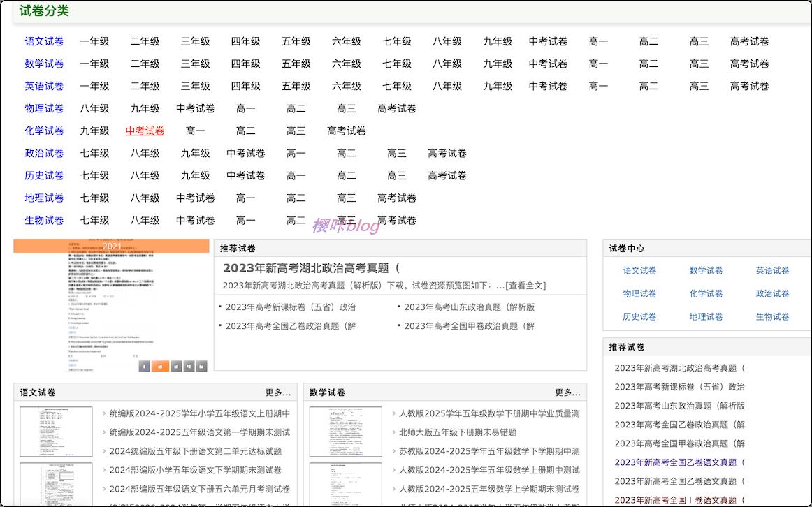Select 高三 in 英语试卷 row
The height and width of the screenshot is (507, 812).
click(699, 86)
